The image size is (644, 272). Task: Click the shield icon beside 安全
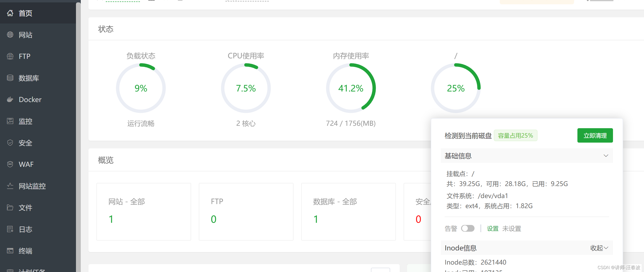pyautogui.click(x=10, y=143)
